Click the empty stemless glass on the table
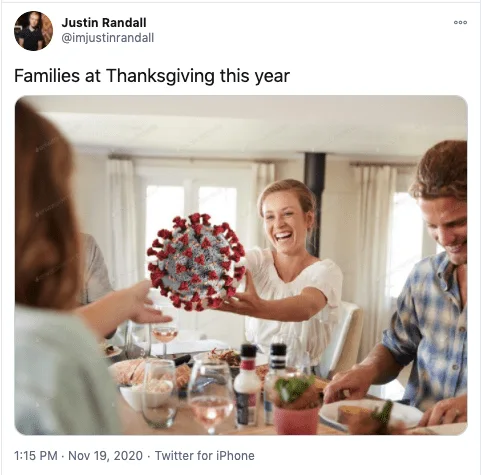The image size is (481, 475). (x=159, y=393)
